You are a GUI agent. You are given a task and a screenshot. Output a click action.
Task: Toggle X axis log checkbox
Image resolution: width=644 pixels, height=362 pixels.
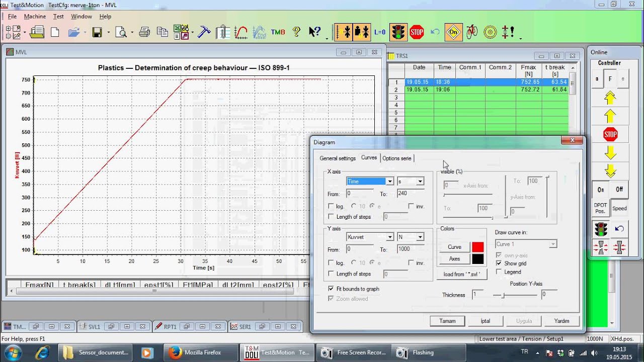(x=331, y=206)
